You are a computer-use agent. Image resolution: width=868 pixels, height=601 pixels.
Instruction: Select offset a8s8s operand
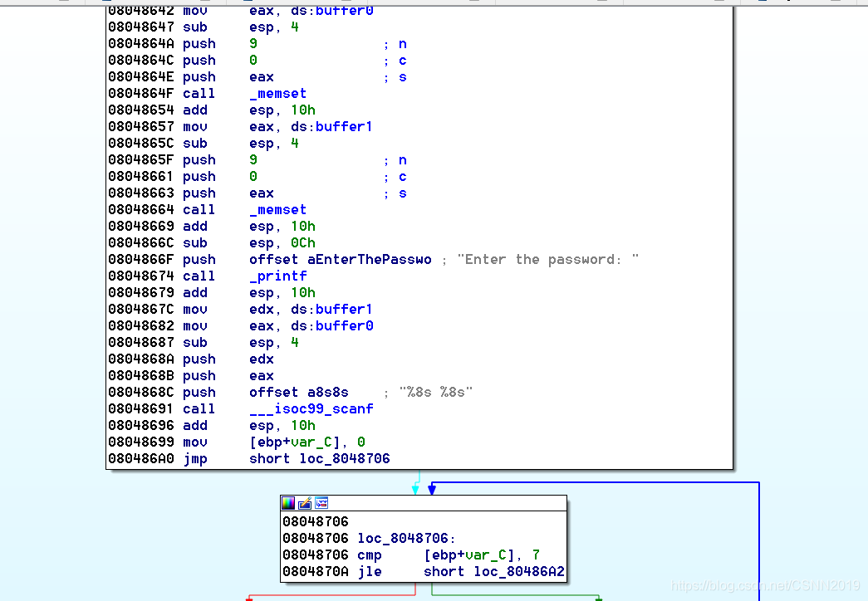298,393
